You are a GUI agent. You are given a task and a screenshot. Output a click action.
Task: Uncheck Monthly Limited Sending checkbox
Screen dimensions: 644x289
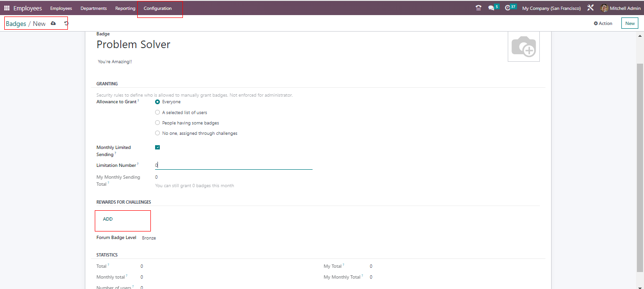tap(157, 148)
